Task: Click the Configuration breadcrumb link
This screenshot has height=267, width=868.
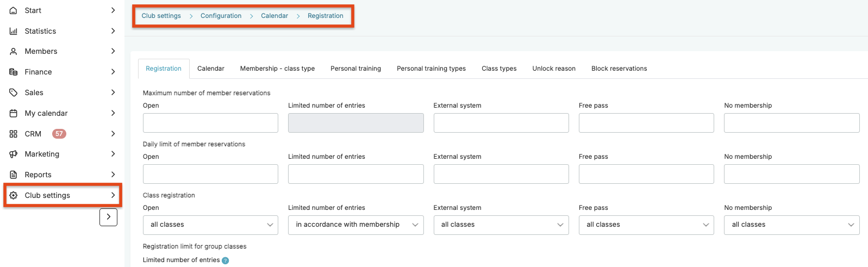Action: pyautogui.click(x=221, y=16)
